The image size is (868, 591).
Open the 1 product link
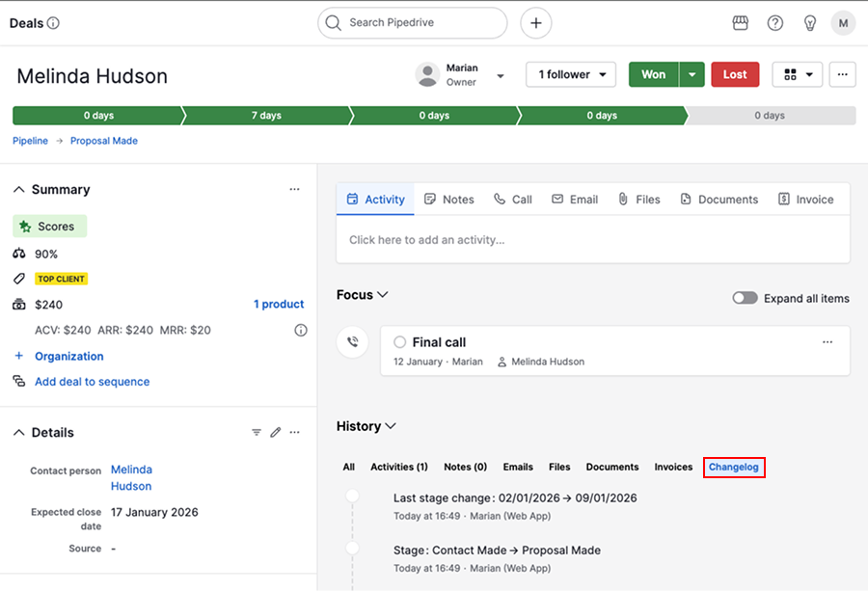point(279,305)
